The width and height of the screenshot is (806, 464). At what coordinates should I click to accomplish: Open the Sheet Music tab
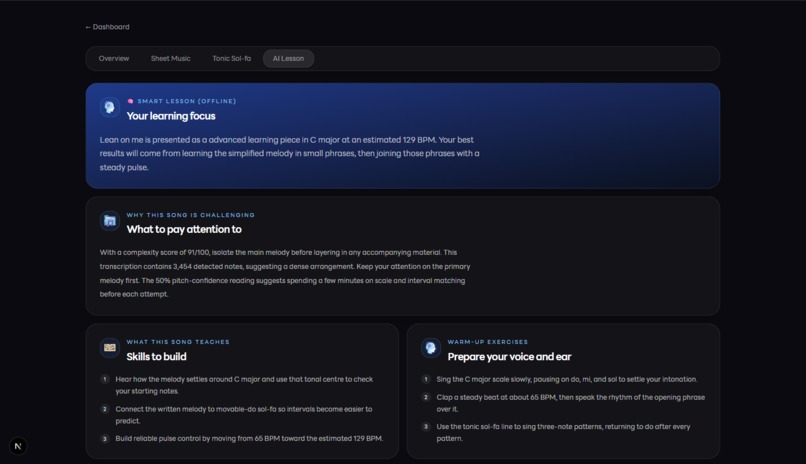coord(171,59)
